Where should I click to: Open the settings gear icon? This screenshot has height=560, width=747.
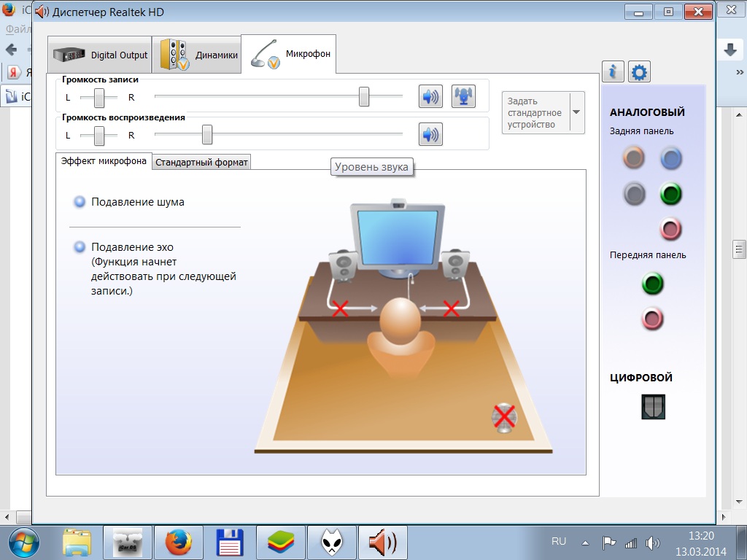point(639,72)
